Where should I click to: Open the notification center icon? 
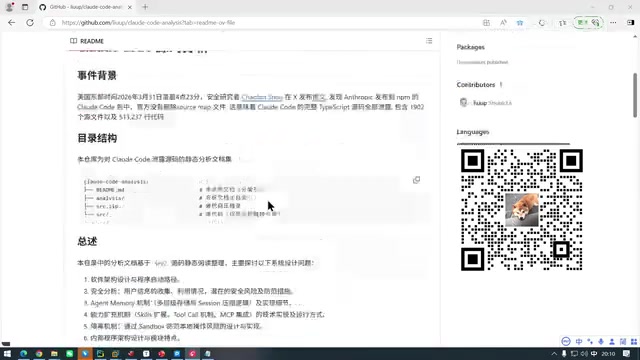(x=627, y=354)
